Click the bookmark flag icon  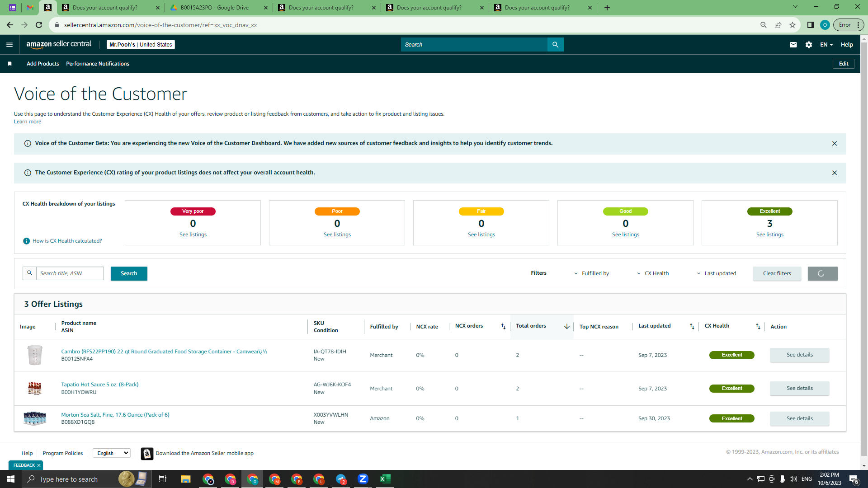(x=9, y=64)
